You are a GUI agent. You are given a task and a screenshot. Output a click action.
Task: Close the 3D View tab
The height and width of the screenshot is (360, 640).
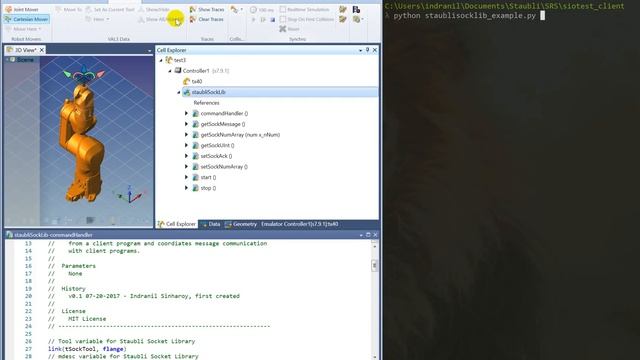[x=42, y=50]
